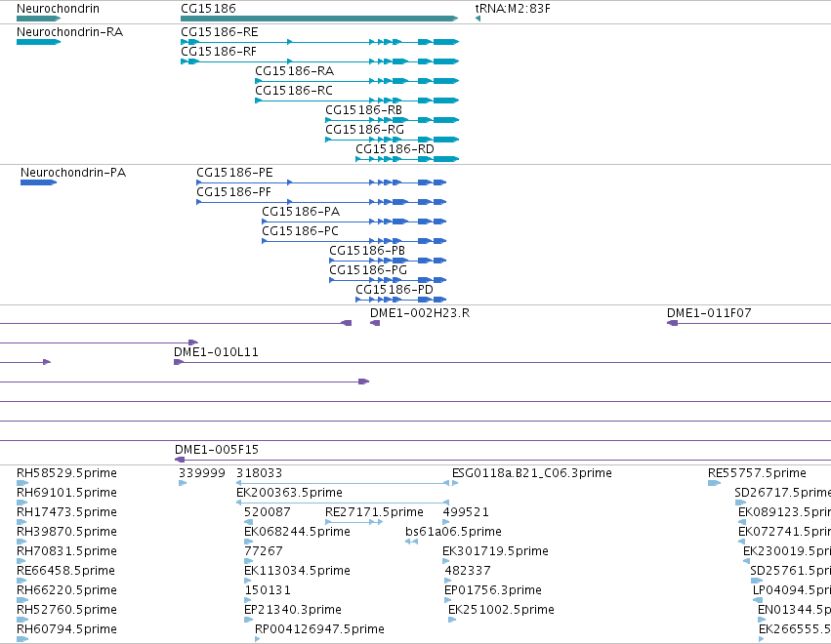Viewport: 831px width, 644px height.
Task: Select the 499521 feature label
Action: pyautogui.click(x=466, y=512)
